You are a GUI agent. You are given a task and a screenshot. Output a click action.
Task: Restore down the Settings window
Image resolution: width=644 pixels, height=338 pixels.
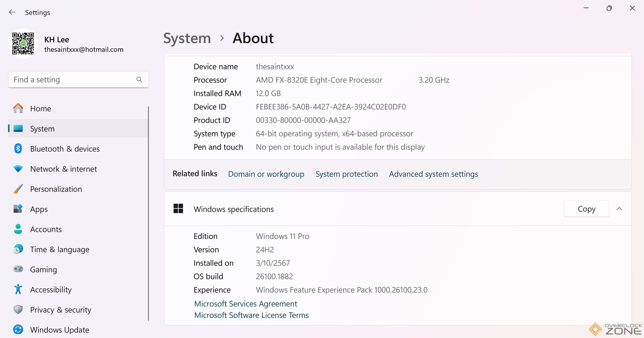click(x=609, y=8)
